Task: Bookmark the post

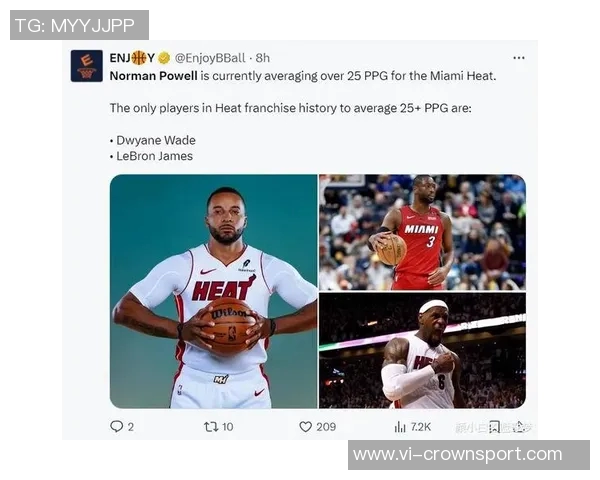Action: (494, 426)
